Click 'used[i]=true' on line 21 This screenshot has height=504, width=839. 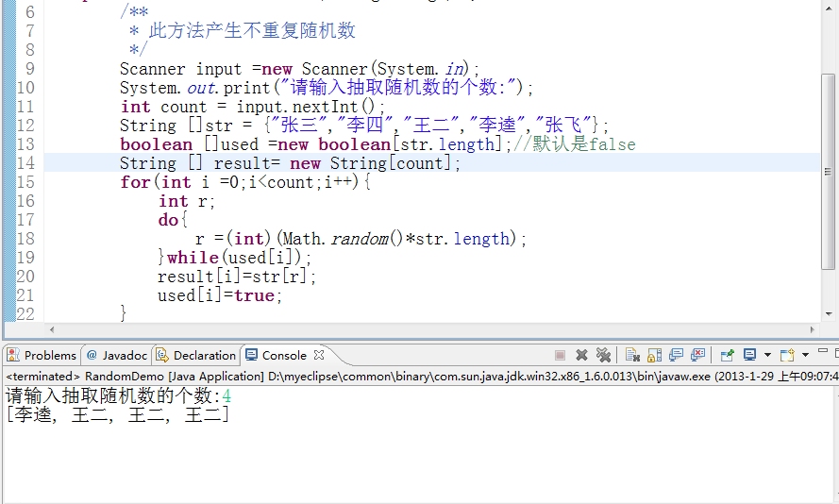[x=216, y=295]
